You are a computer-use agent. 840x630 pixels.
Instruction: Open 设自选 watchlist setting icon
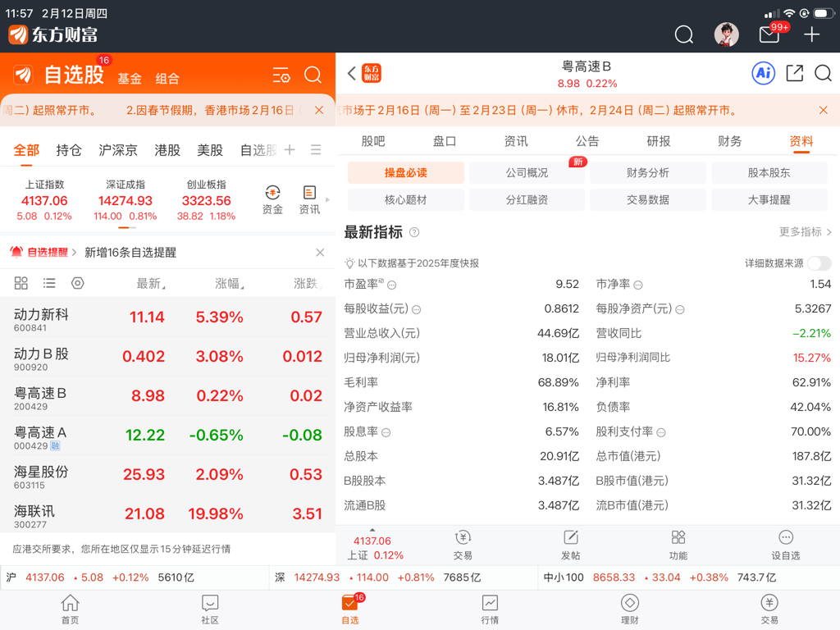tap(786, 546)
